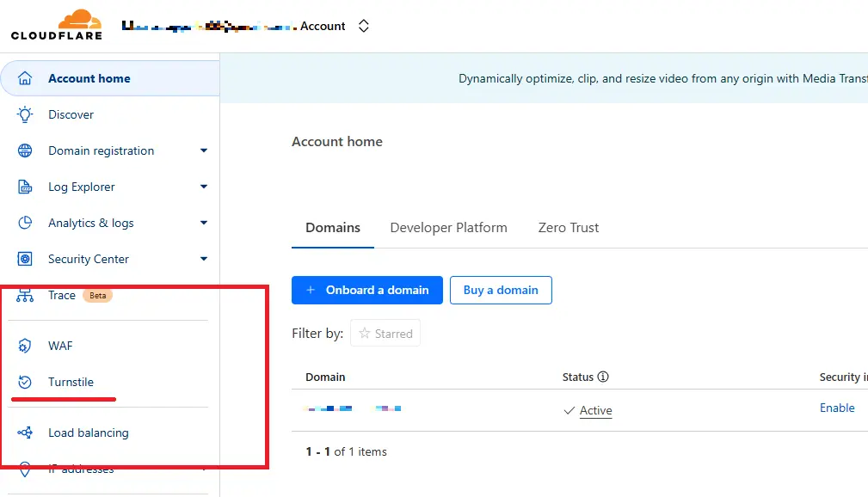Switch to the Developer Platform tab
Viewport: 868px width, 497px height.
448,228
